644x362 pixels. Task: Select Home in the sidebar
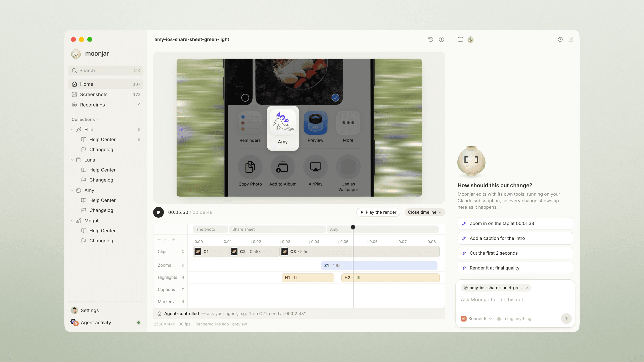tap(106, 84)
